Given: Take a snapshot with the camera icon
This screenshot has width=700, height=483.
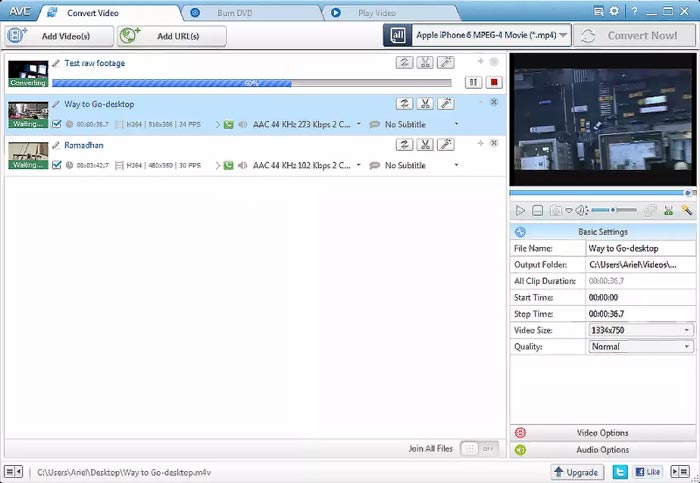Looking at the screenshot, I should pyautogui.click(x=556, y=210).
